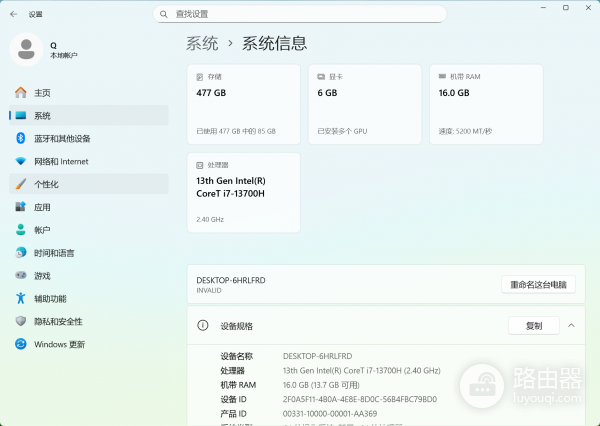Screen dimensions: 600x426
Task: Click the back arrow in Settings header
Action: click(14, 14)
